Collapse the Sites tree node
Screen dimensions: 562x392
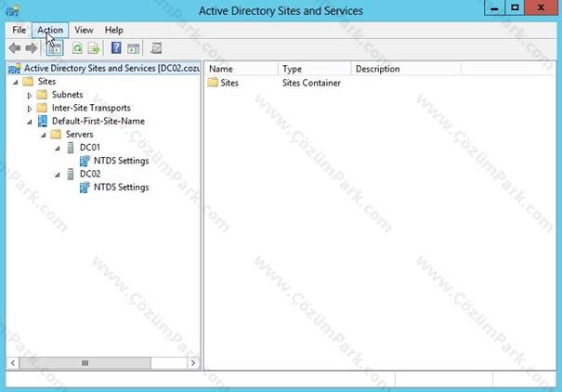[16, 82]
